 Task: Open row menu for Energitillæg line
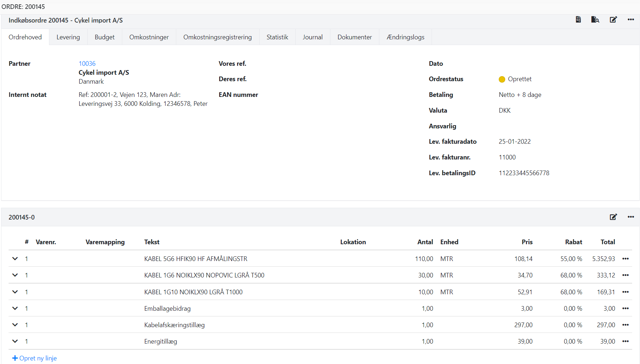[x=625, y=341]
